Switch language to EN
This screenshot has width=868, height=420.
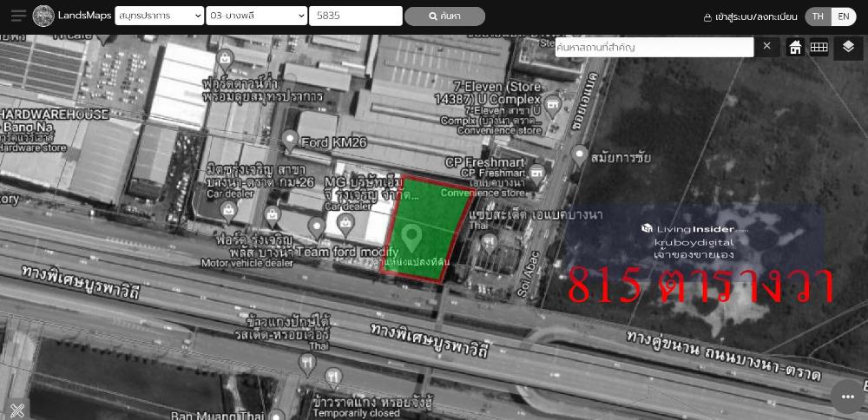tap(843, 16)
